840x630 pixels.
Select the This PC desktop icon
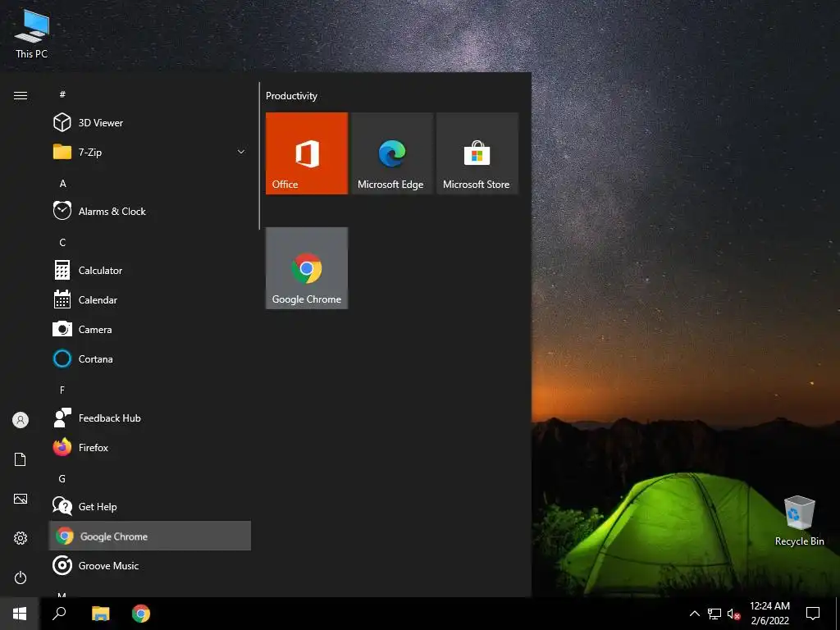32,34
